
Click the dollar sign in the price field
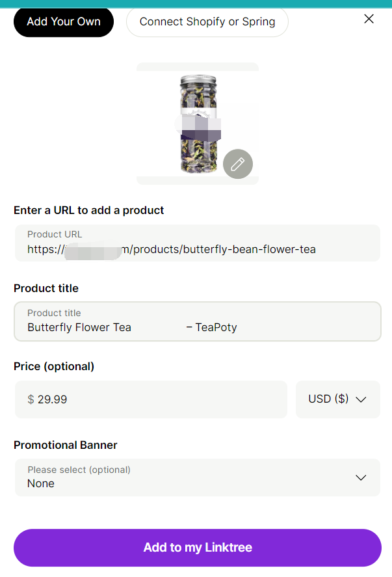(31, 399)
